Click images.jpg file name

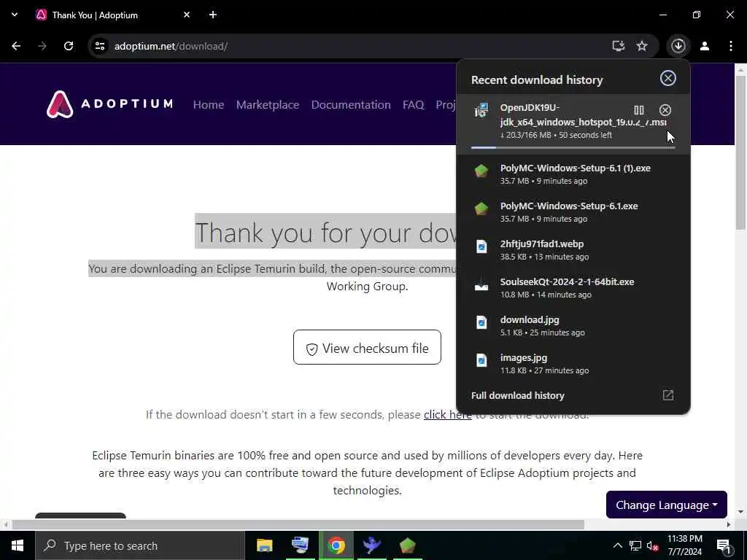point(524,357)
